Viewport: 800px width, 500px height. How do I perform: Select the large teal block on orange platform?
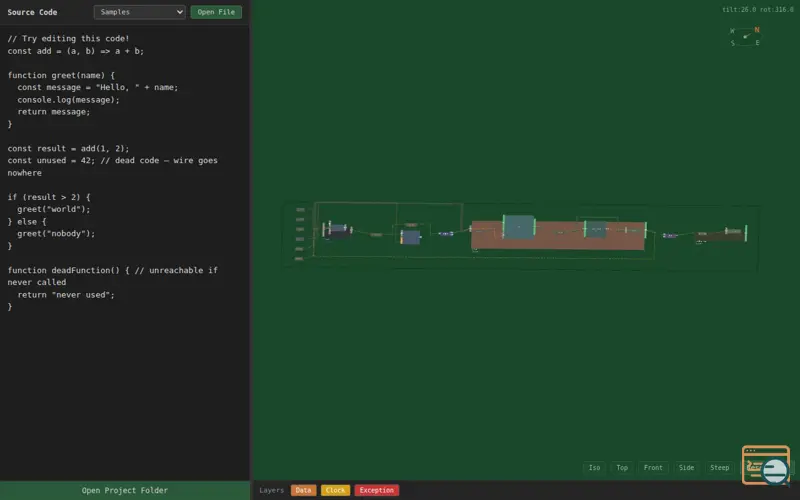[518, 227]
